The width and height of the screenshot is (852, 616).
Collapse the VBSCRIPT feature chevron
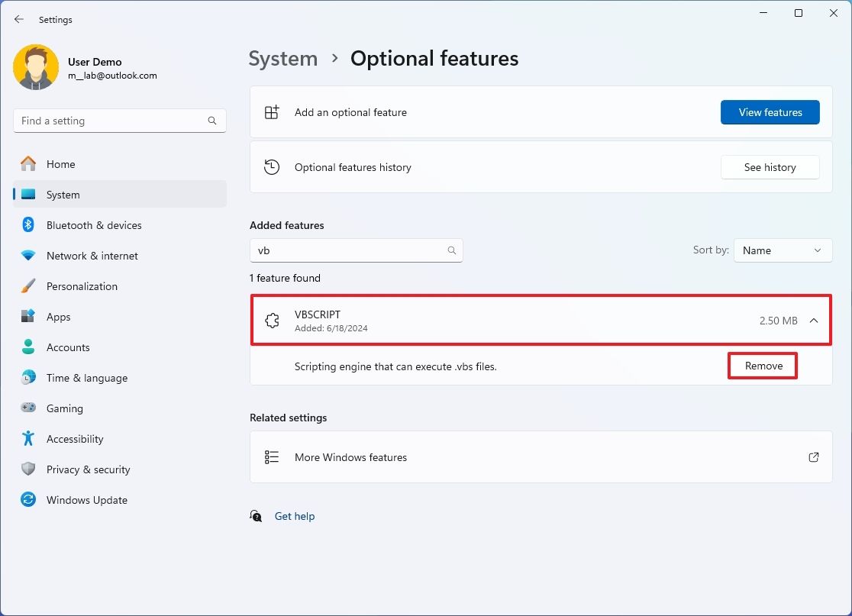click(813, 321)
